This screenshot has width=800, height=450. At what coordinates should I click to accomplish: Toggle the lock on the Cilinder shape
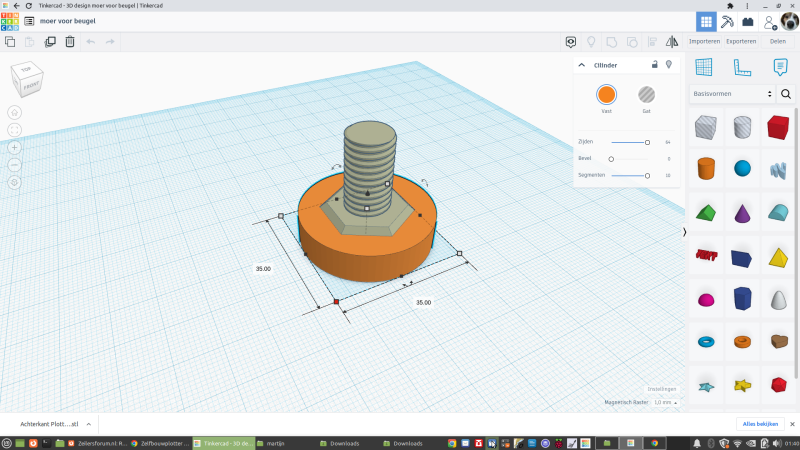click(x=654, y=65)
